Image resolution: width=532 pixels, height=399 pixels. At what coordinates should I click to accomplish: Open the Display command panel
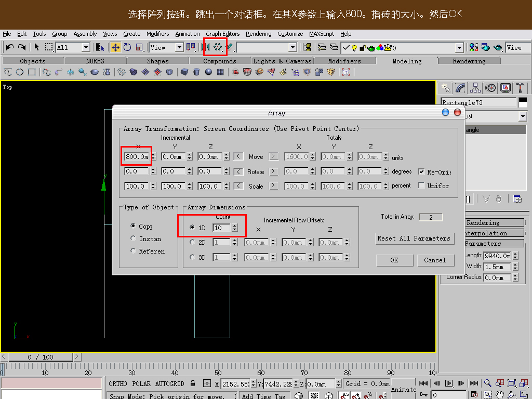coord(505,88)
